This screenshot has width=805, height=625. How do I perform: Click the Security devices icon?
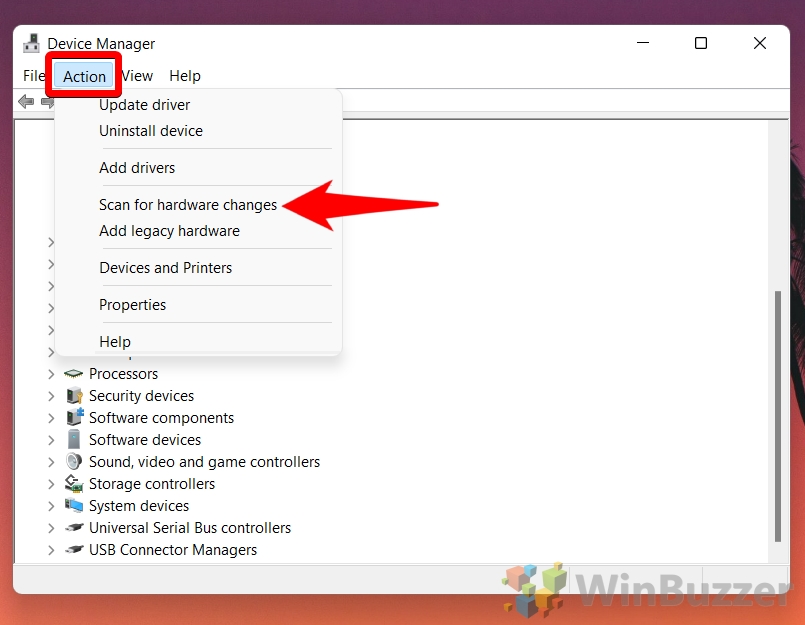(74, 395)
